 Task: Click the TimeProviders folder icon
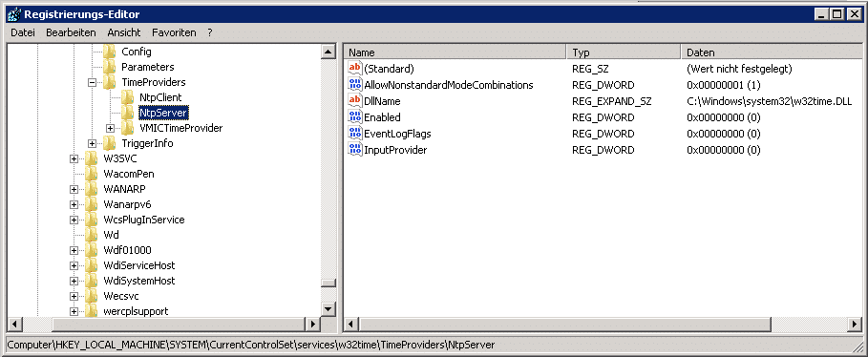coord(110,82)
